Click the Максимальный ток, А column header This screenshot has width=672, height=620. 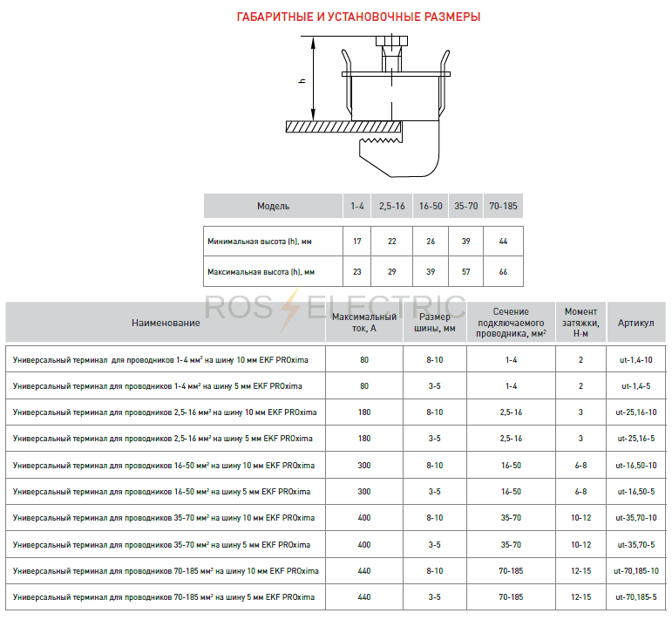pyautogui.click(x=364, y=323)
